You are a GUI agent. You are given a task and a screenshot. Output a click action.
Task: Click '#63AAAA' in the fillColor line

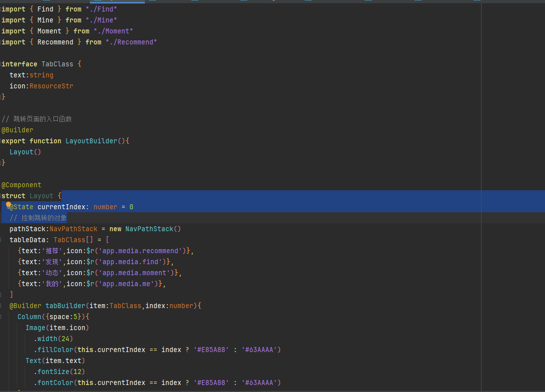pyautogui.click(x=259, y=350)
